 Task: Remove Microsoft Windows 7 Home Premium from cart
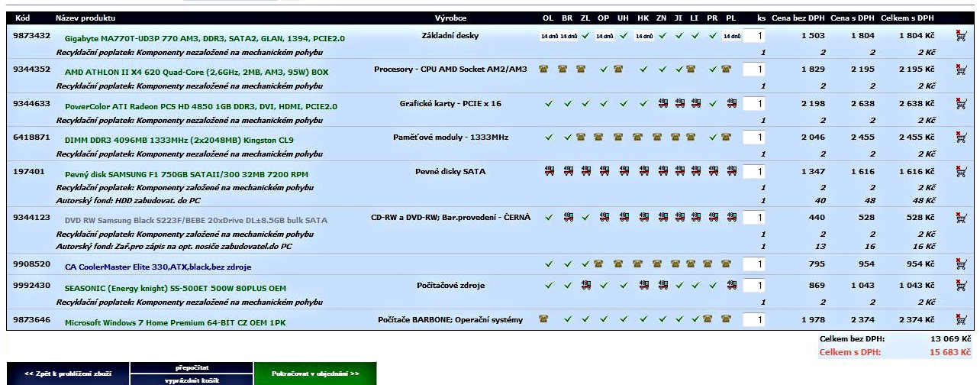(x=961, y=320)
